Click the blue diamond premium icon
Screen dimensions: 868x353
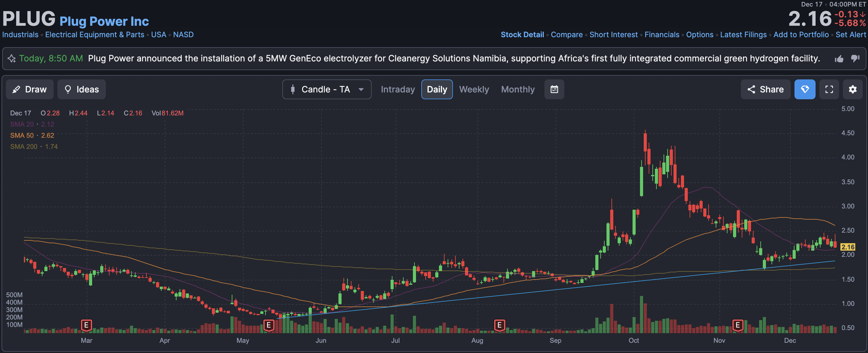[x=805, y=89]
